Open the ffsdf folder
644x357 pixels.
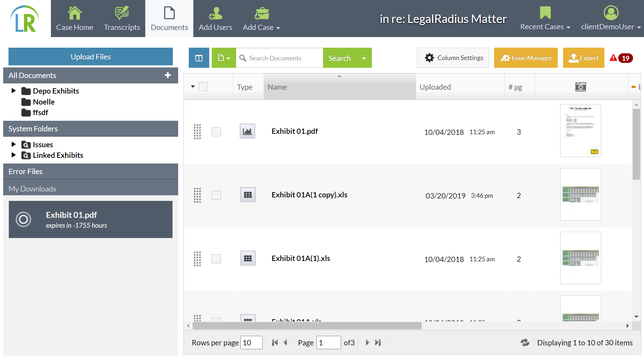point(40,112)
